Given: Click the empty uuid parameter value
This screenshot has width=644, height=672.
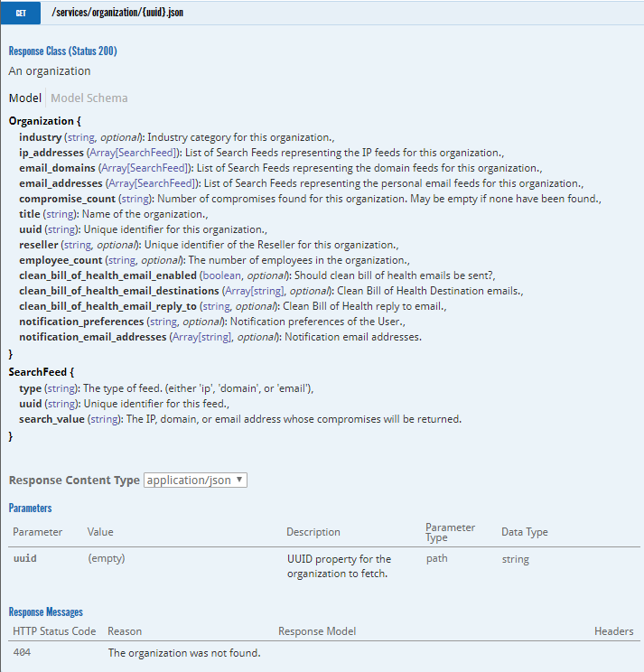Looking at the screenshot, I should 106,559.
